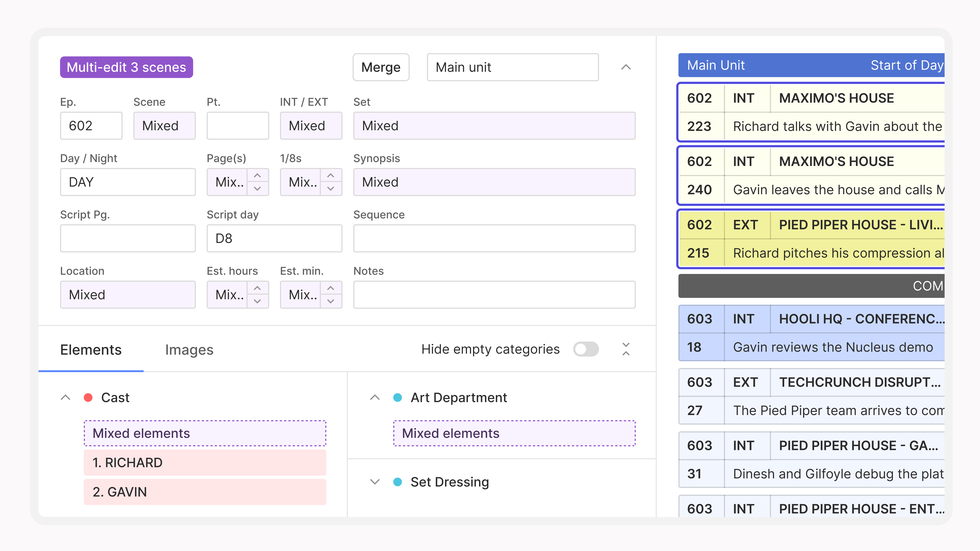Click the collapse-all categories icon

pos(626,349)
